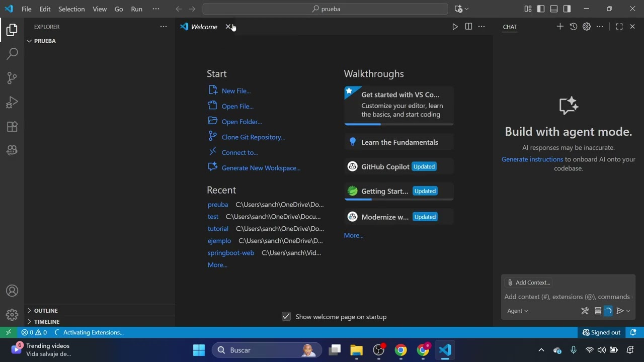The width and height of the screenshot is (644, 362).
Task: Open the Run menu
Action: [136, 9]
